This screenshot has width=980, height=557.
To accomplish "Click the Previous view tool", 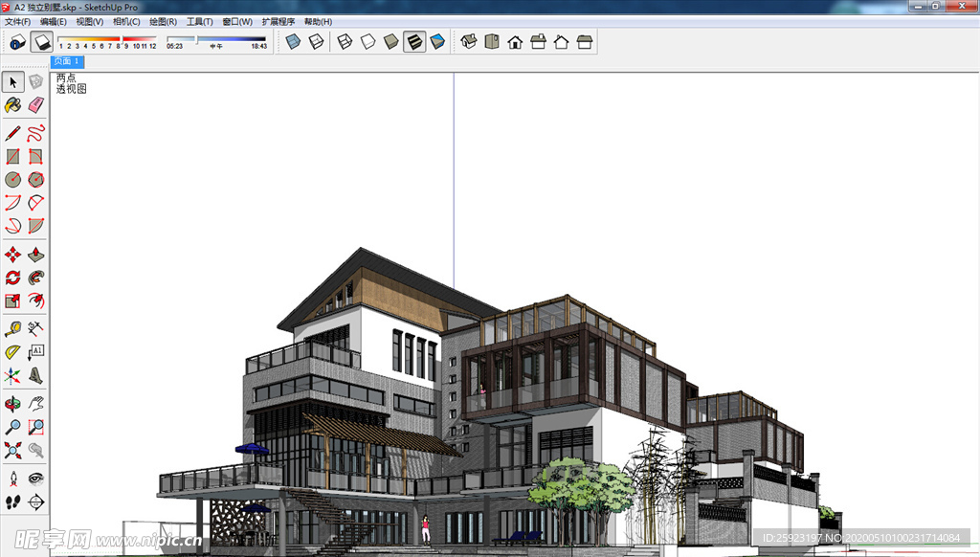I will [x=36, y=450].
